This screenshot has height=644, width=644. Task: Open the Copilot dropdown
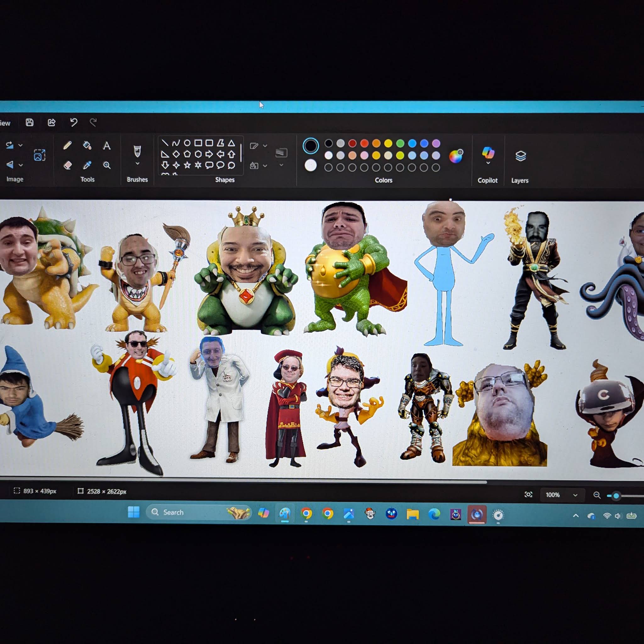488,163
